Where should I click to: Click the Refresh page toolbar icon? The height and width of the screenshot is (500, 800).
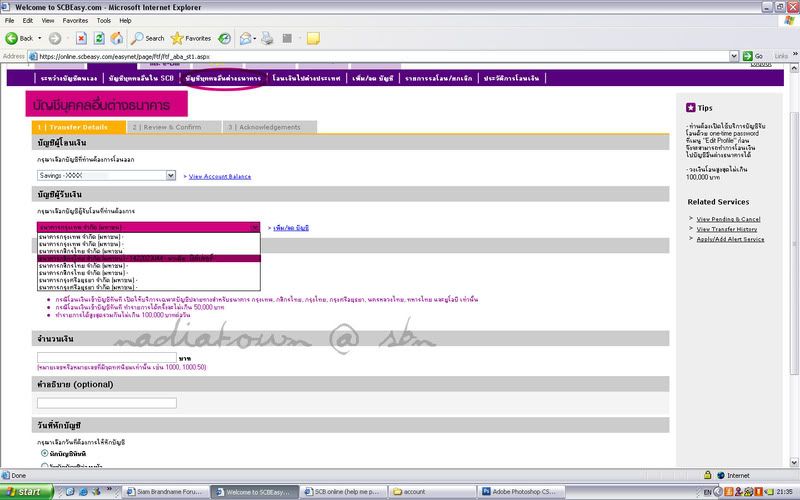99,38
